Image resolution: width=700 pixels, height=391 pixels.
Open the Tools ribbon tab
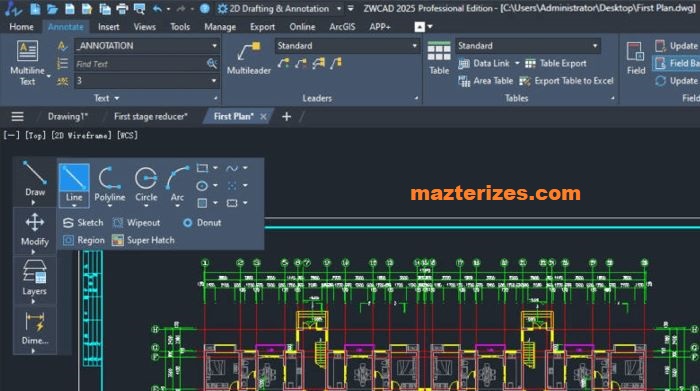[180, 27]
